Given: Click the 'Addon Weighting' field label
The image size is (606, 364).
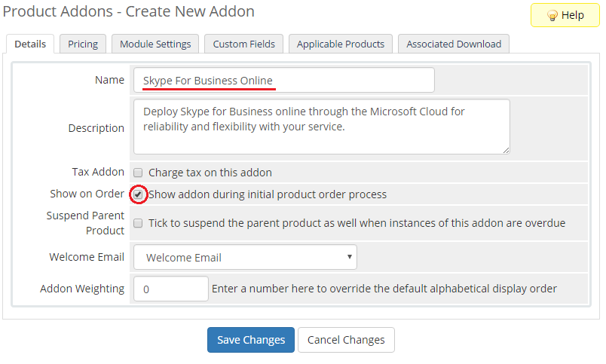Looking at the screenshot, I should pos(82,289).
